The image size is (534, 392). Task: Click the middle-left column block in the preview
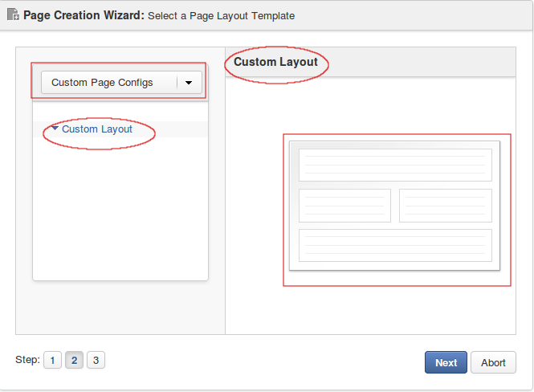[344, 206]
